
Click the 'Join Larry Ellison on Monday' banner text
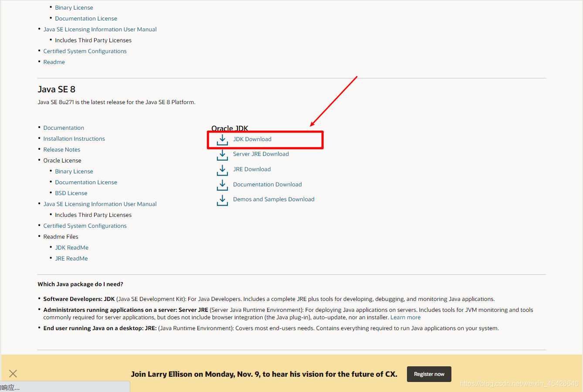coord(264,374)
